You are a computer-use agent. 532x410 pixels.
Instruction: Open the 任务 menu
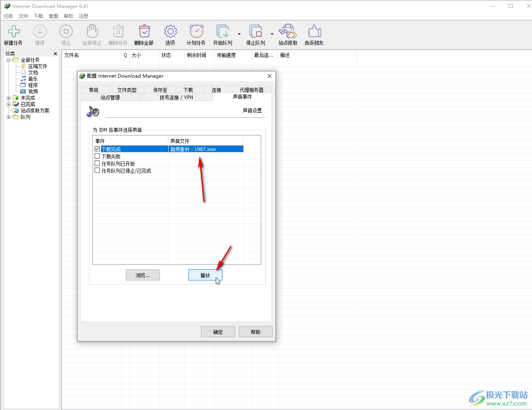[8, 16]
